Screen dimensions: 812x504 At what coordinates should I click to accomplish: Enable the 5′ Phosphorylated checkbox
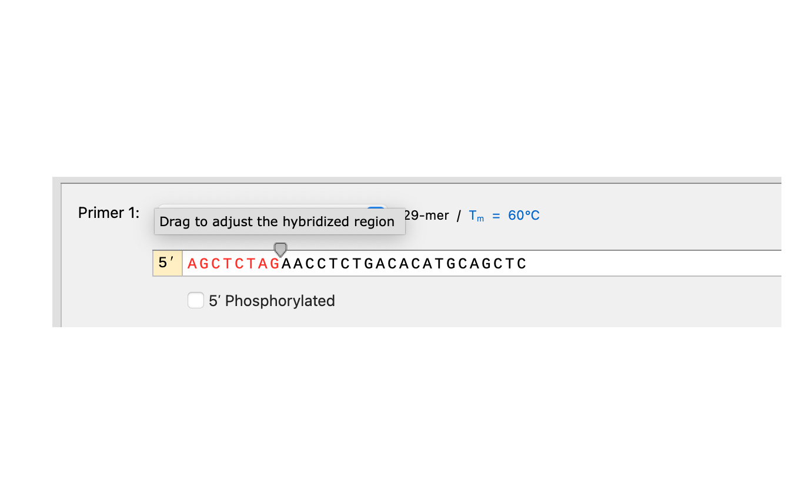pyautogui.click(x=196, y=300)
